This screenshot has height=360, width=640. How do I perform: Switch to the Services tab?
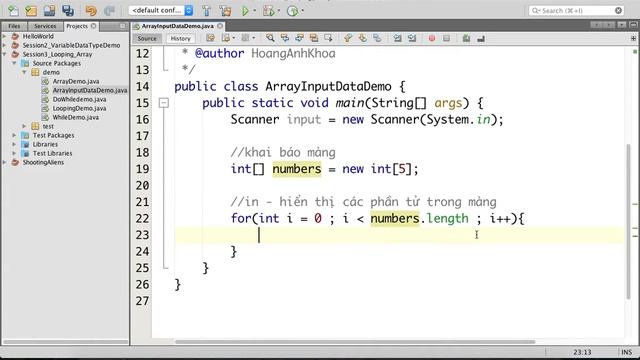(45, 26)
